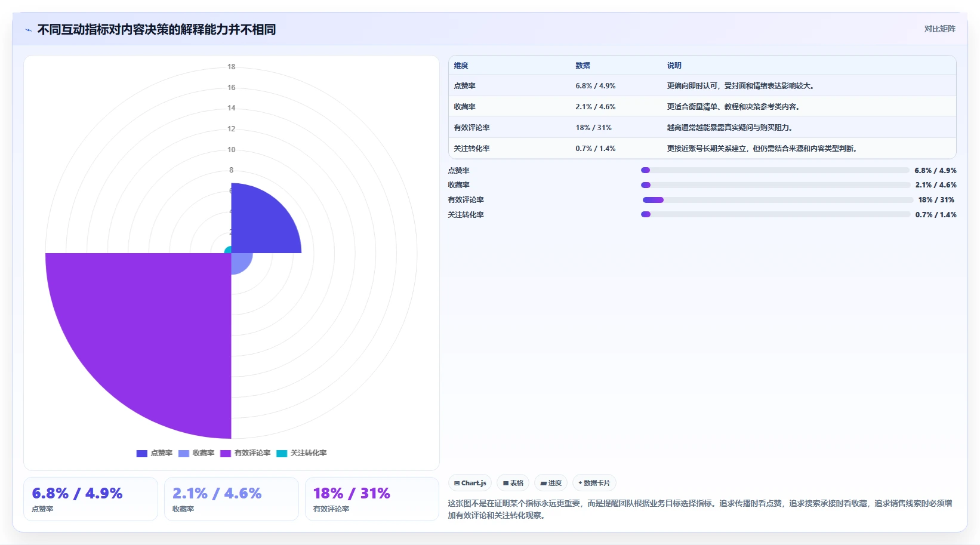Click the 关注转化率 cell in the table
Screen dimensions: 980x545
pyautogui.click(x=471, y=149)
